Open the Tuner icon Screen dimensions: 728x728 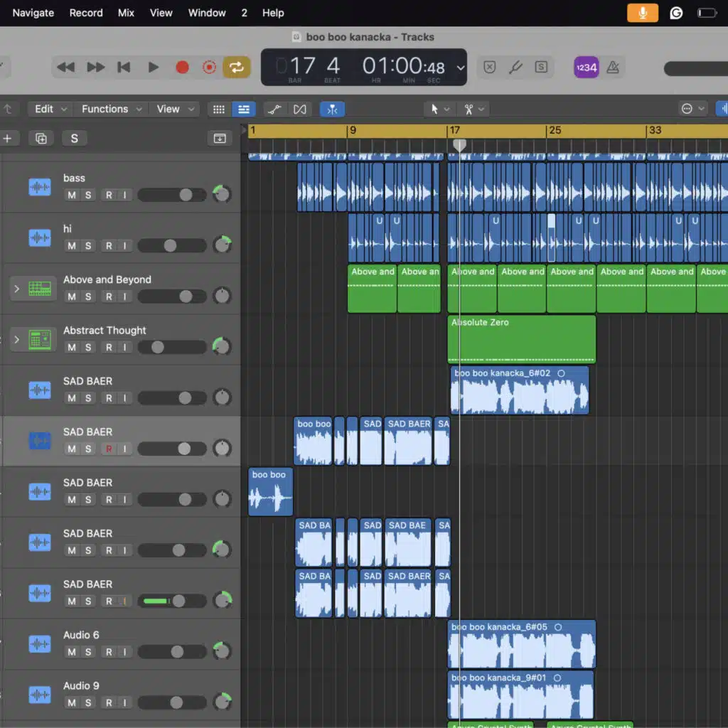click(x=515, y=68)
